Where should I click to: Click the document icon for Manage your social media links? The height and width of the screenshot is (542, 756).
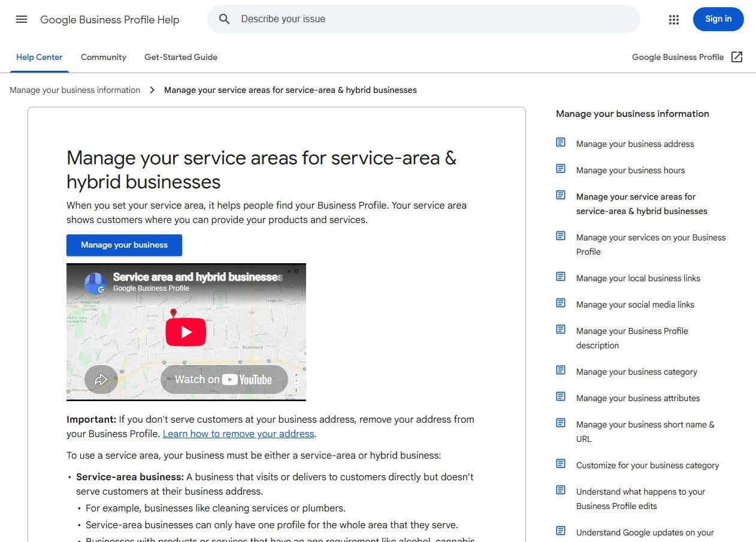561,303
